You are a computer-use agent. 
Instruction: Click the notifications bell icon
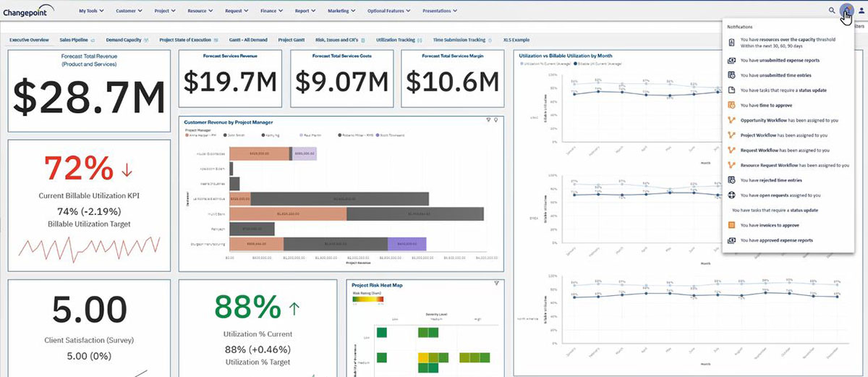click(x=846, y=10)
